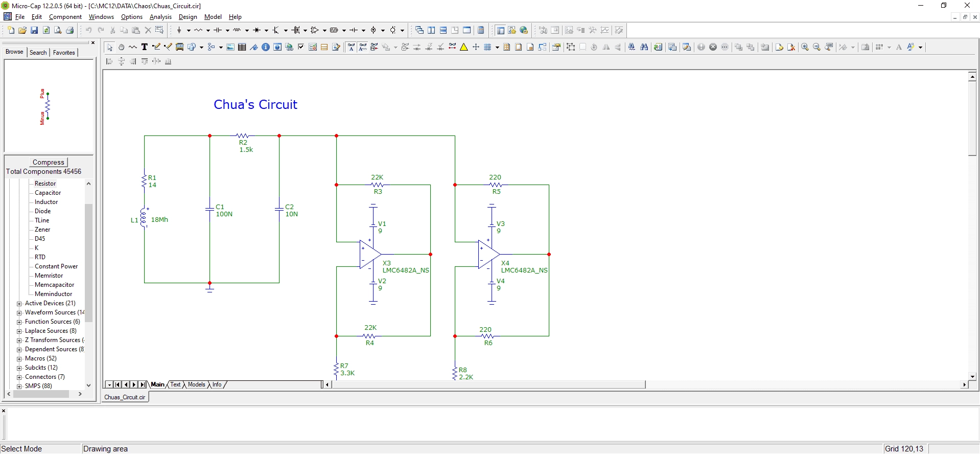Click the yellow triangle warning icon
The image size is (980, 454).
pos(464,47)
